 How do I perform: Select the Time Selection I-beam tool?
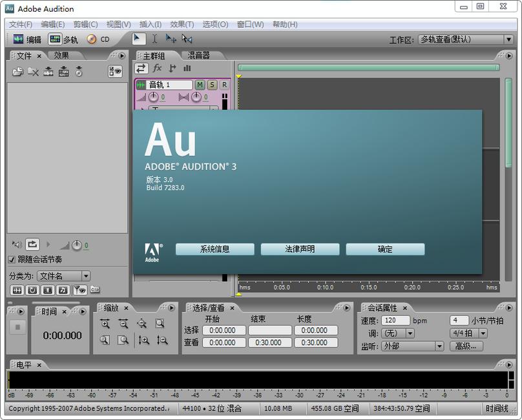[x=155, y=39]
